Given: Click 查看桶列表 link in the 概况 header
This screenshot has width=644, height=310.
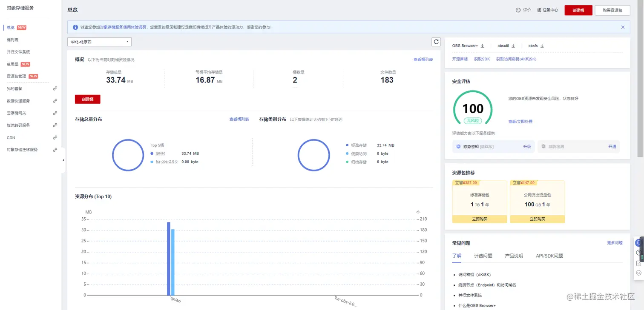Looking at the screenshot, I should click(x=423, y=60).
